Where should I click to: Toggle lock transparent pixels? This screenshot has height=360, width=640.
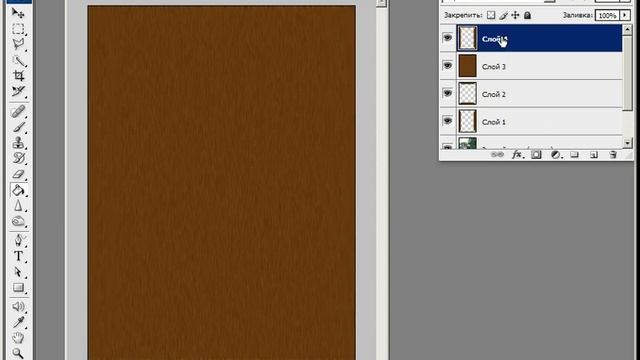coord(491,16)
